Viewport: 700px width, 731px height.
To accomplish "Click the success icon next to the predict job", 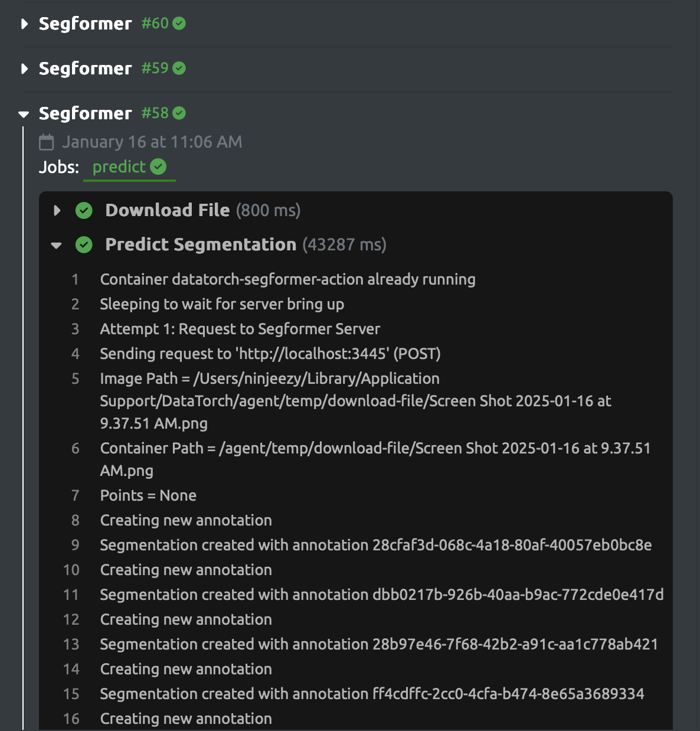I will 158,167.
